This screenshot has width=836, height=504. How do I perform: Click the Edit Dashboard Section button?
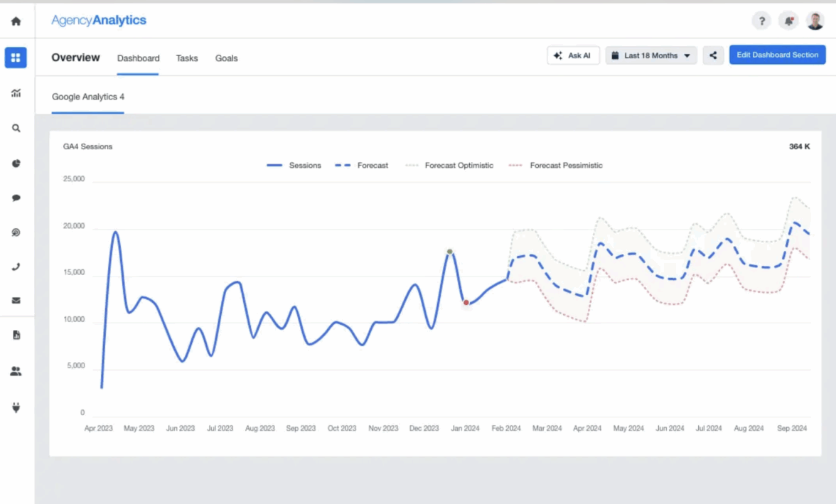[x=777, y=55]
